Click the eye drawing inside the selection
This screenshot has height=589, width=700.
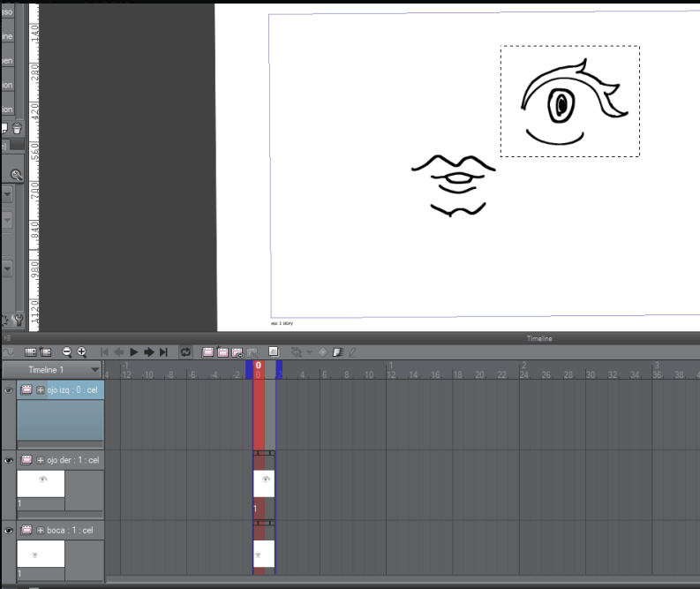tap(575, 102)
